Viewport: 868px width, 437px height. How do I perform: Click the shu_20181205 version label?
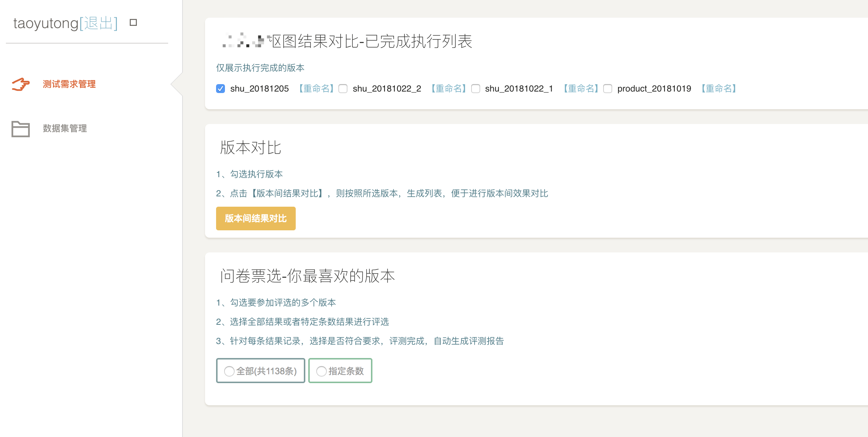pos(260,89)
